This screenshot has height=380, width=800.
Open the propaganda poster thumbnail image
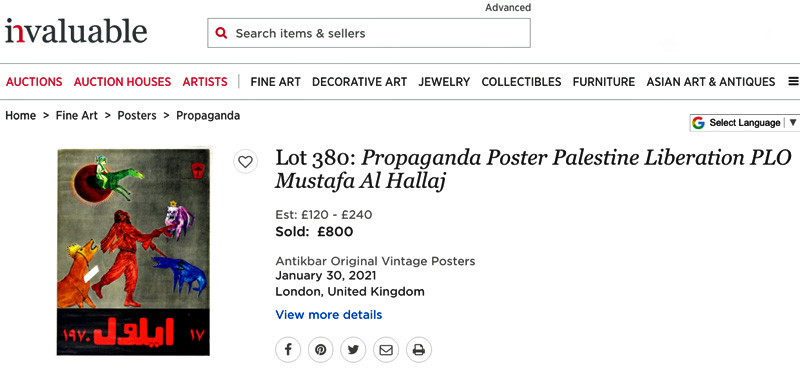coord(133,251)
